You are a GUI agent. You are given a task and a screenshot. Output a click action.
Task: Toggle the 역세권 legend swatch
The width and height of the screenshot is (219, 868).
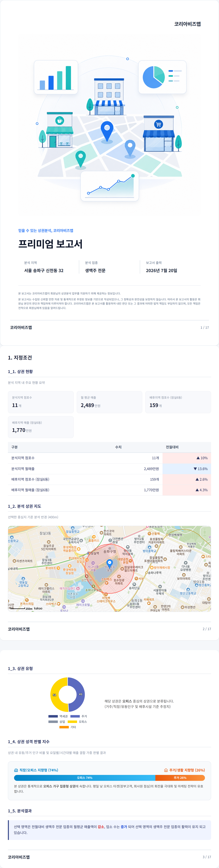(x=53, y=716)
